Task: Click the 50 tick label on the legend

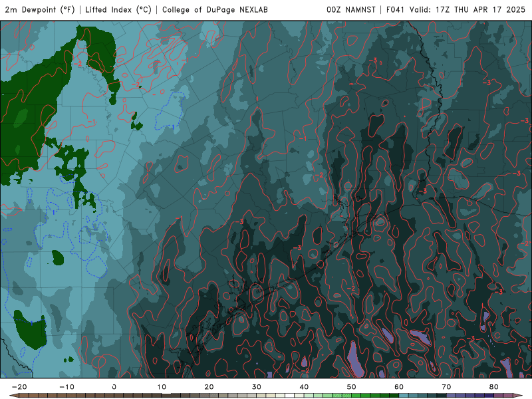Action: click(352, 387)
